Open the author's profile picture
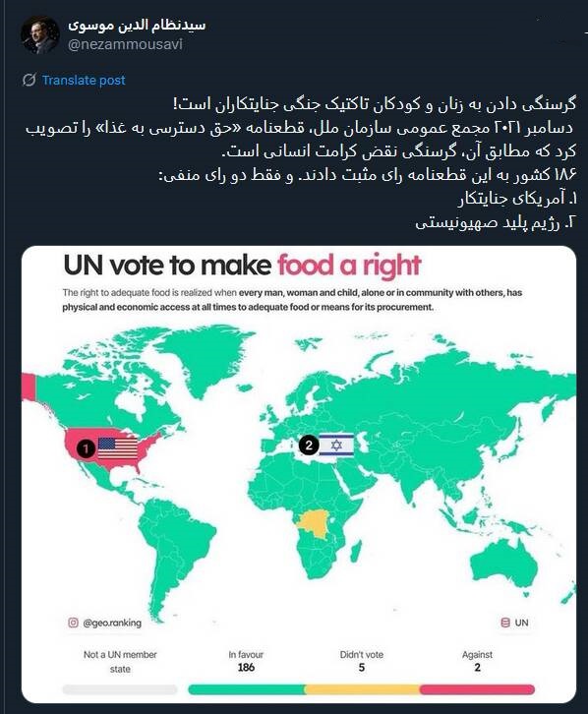 [40, 35]
